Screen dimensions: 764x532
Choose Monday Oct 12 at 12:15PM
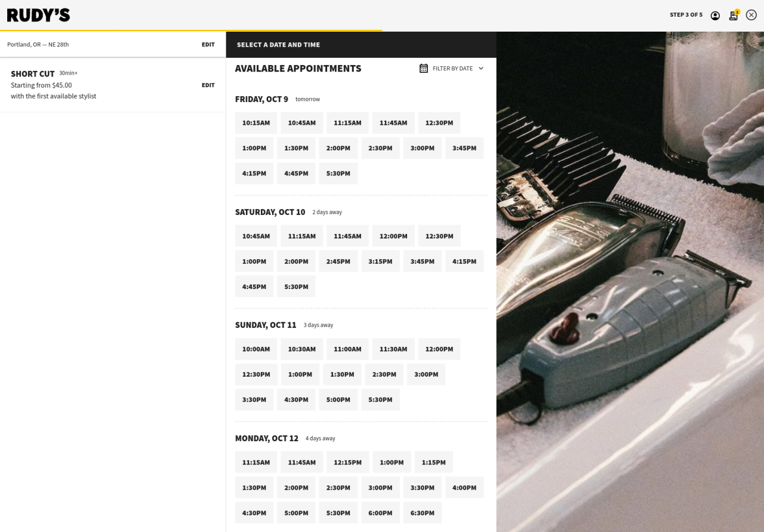click(x=347, y=462)
